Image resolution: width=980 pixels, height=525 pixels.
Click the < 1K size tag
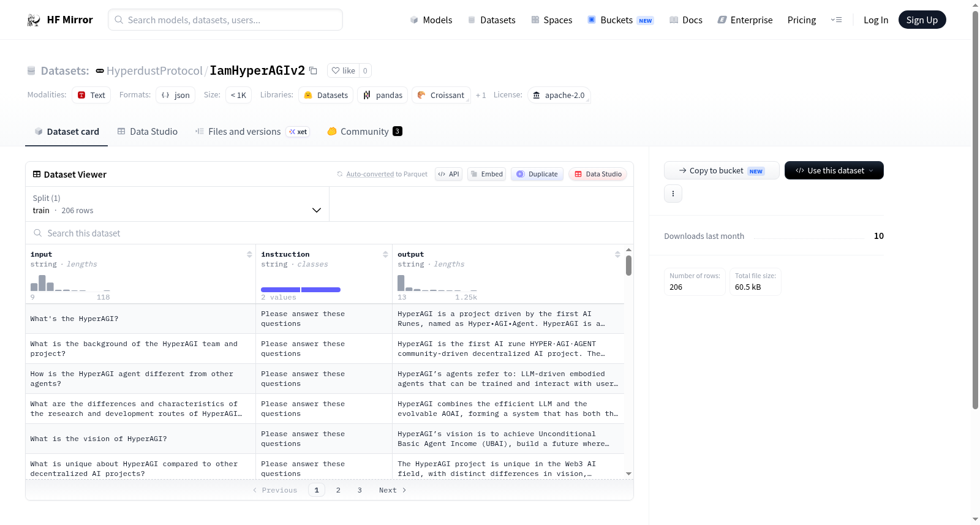238,95
